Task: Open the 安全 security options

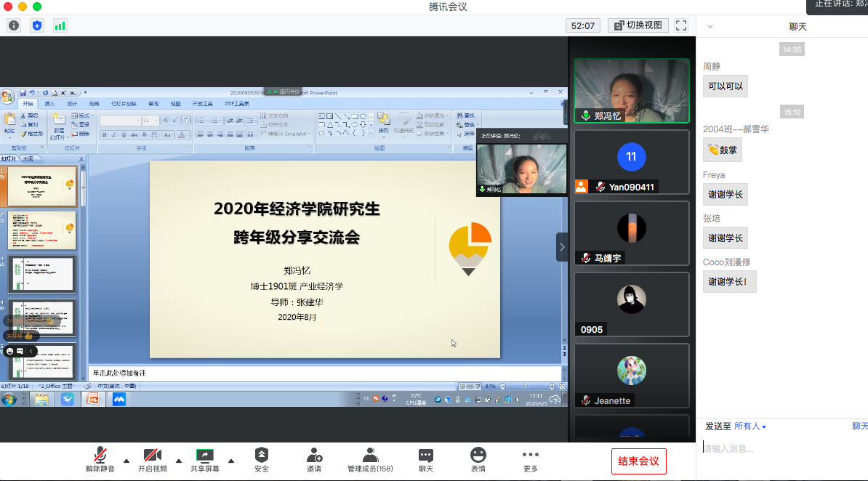Action: point(262,460)
